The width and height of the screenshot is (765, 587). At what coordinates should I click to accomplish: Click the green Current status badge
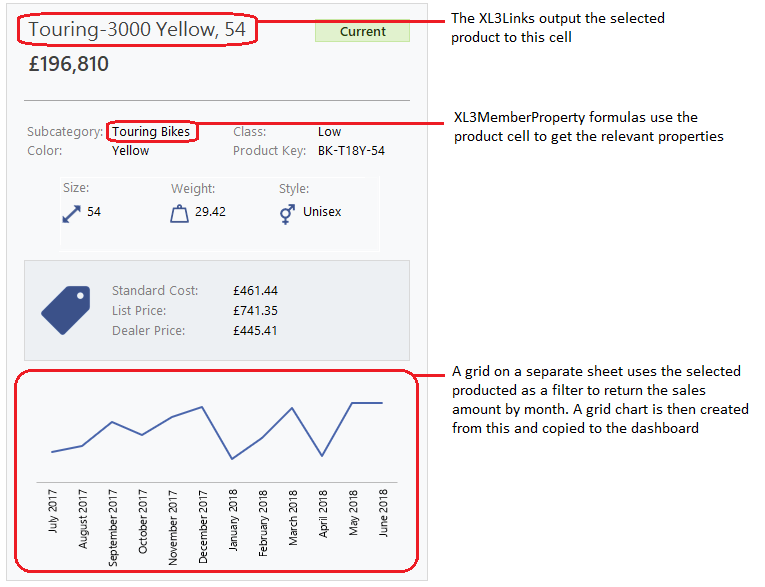pyautogui.click(x=362, y=31)
